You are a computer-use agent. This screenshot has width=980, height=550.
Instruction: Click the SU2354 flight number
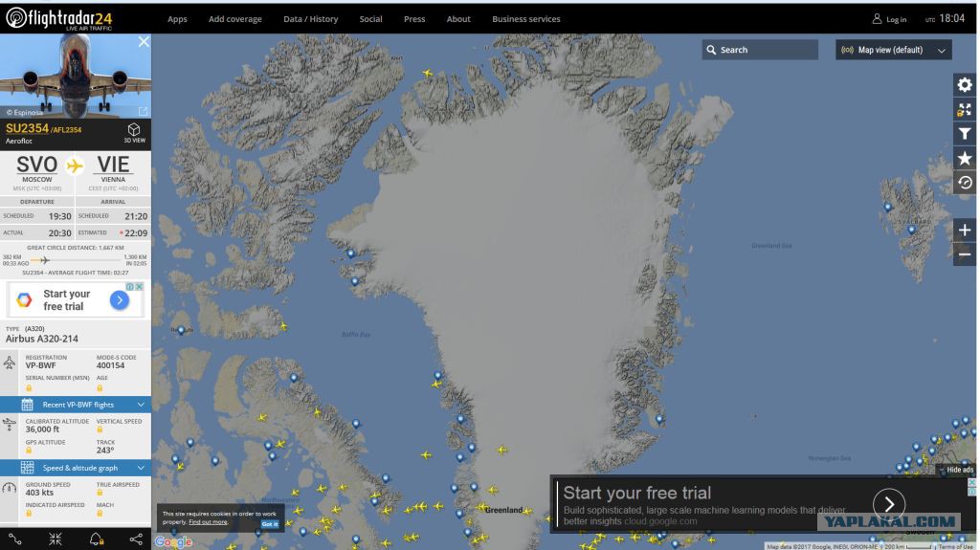click(x=27, y=128)
